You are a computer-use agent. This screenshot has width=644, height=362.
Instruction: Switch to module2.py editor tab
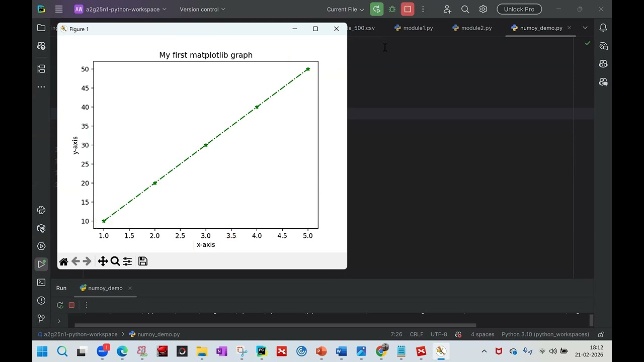point(472,28)
